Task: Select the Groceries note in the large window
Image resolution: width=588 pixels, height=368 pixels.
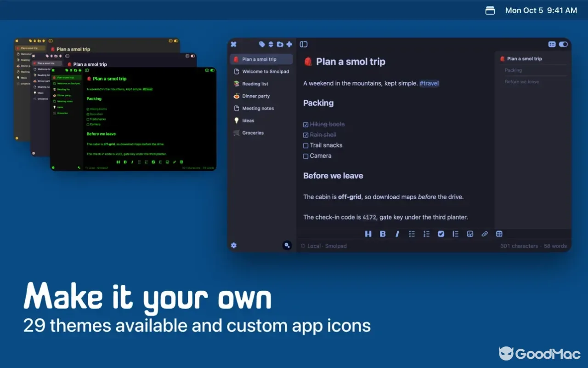Action: coord(261,133)
